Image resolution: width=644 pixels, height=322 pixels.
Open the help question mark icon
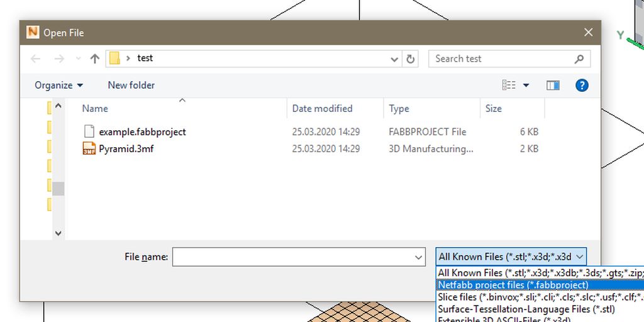[582, 86]
